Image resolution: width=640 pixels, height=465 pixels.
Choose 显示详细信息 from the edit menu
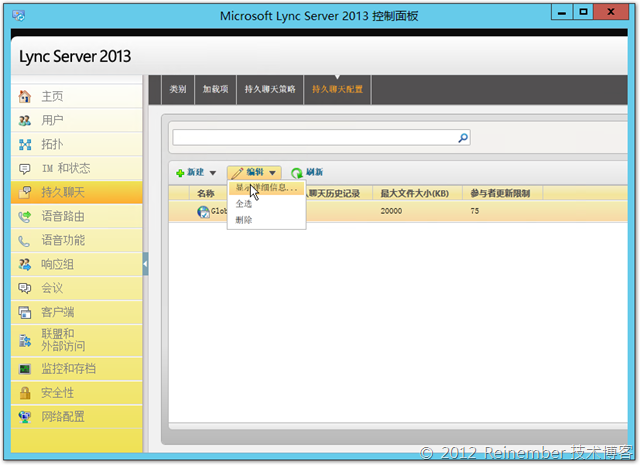point(267,188)
